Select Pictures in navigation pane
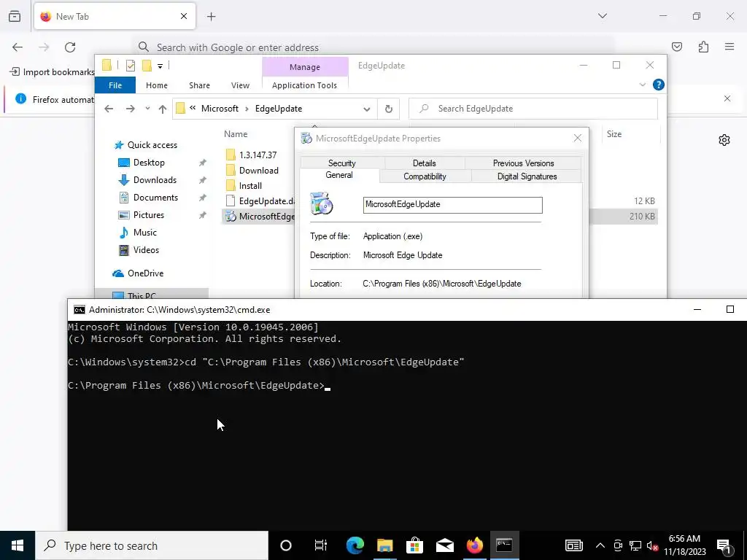 pos(149,215)
